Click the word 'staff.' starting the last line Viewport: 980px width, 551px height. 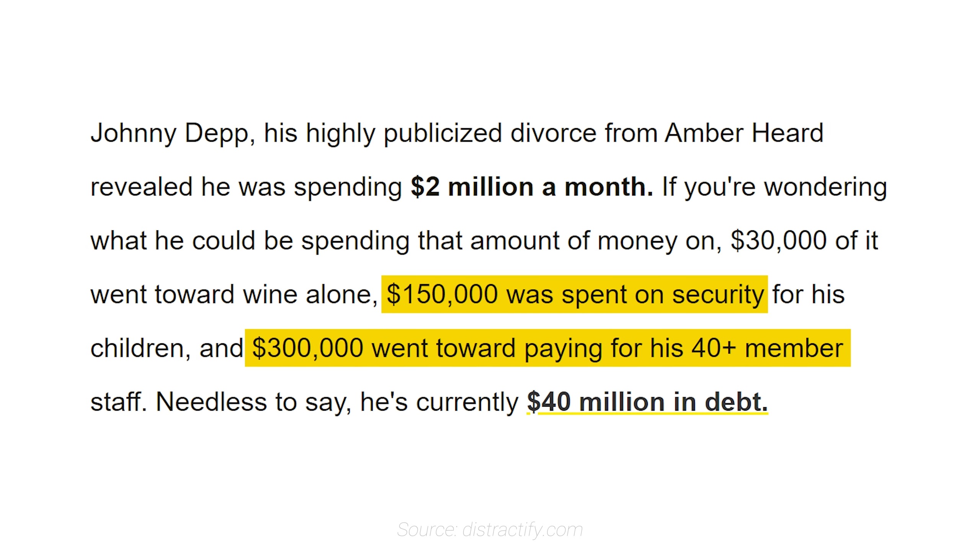(119, 402)
